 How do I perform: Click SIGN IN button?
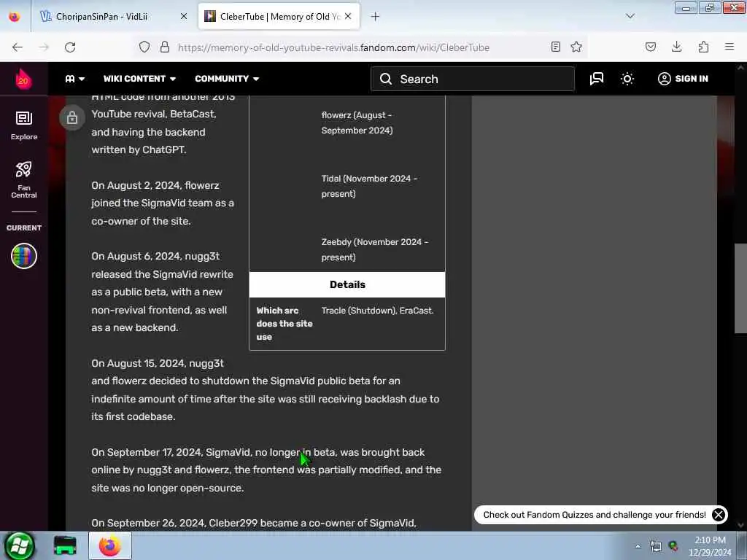pos(683,79)
